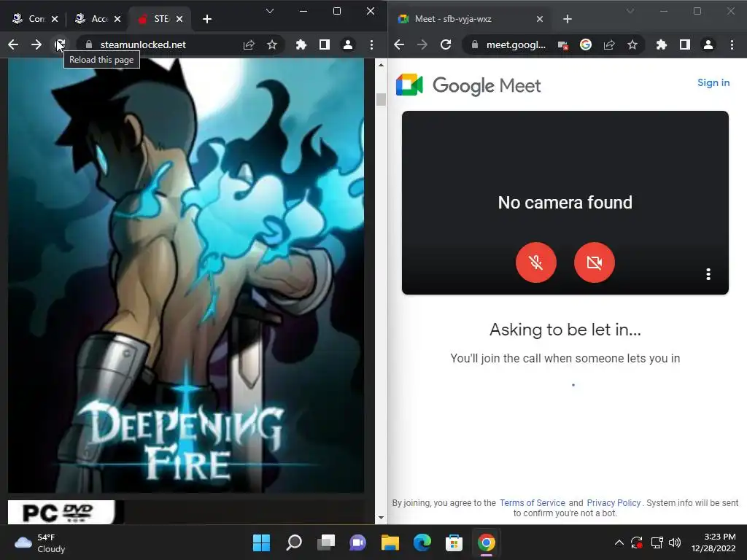
Task: Open taskbar Search
Action: 294,542
